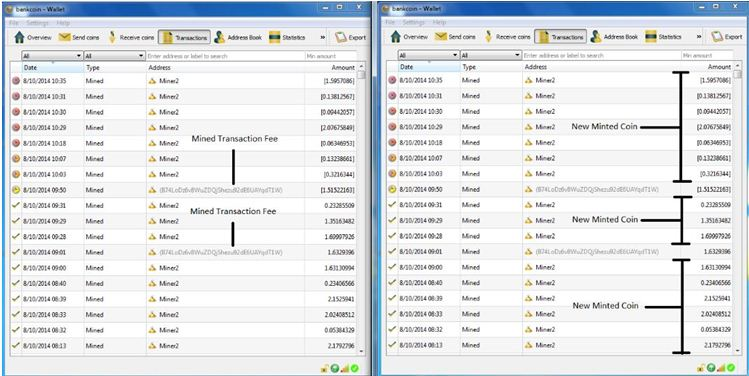749x376 pixels.
Task: Click Export button in left wallet window
Action: pos(350,37)
